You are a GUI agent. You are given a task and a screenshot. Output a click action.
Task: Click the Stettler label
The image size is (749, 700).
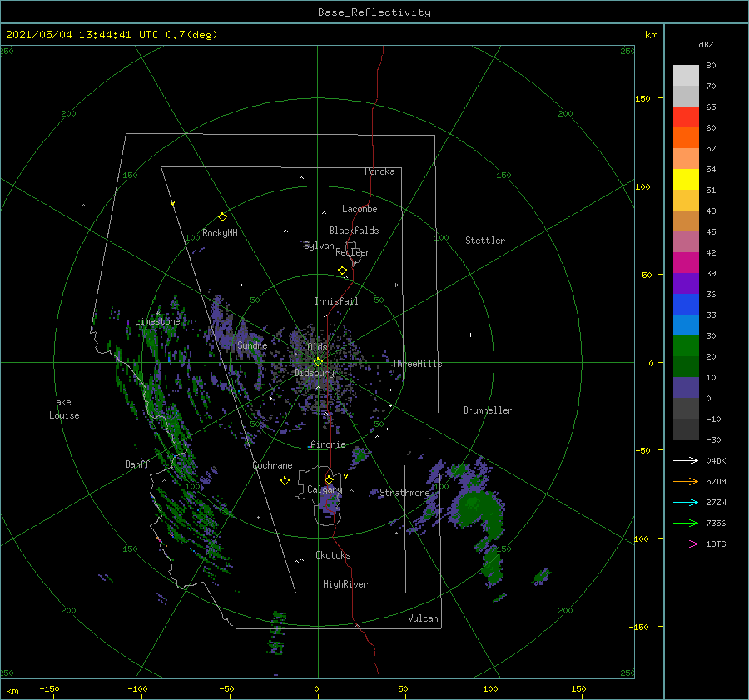click(x=485, y=241)
